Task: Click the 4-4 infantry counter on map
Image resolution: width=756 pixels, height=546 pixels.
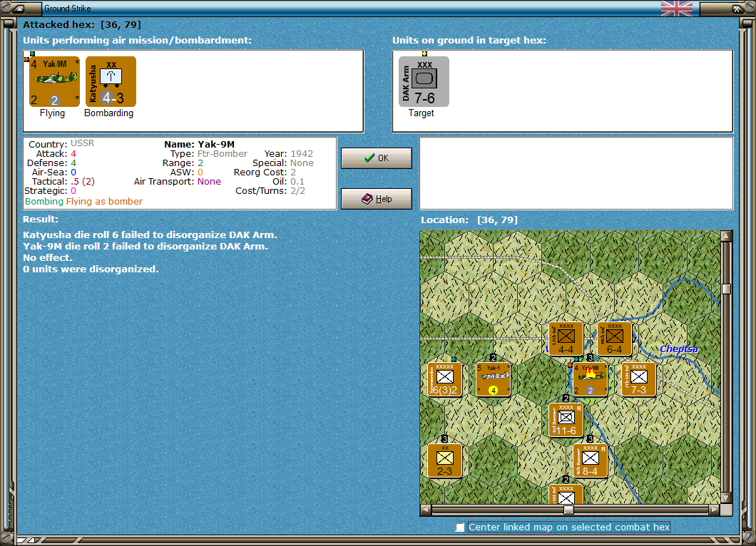Action: coord(566,339)
